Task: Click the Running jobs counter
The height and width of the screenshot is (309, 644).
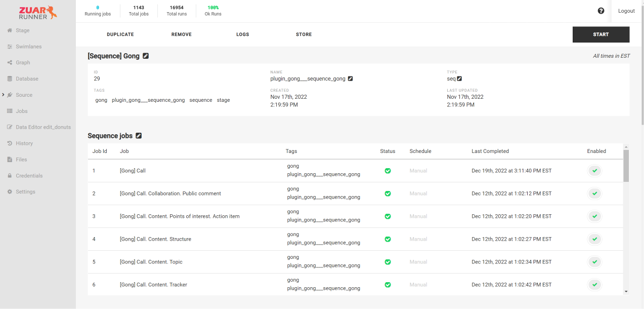Action: pos(98,11)
